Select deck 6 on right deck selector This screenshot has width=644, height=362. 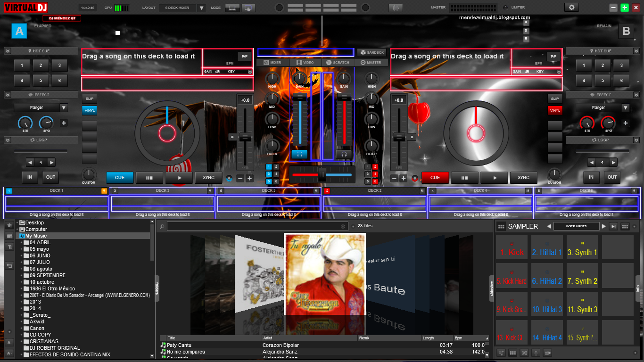(375, 181)
